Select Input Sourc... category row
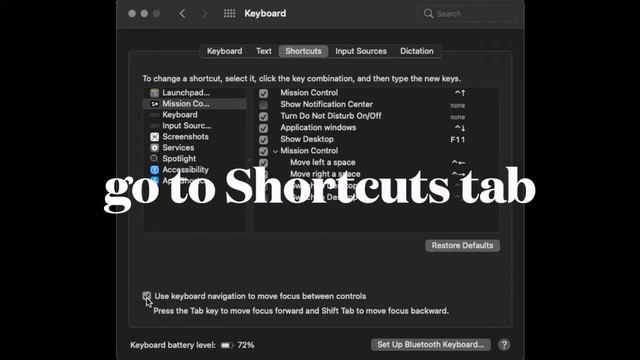 coord(195,126)
